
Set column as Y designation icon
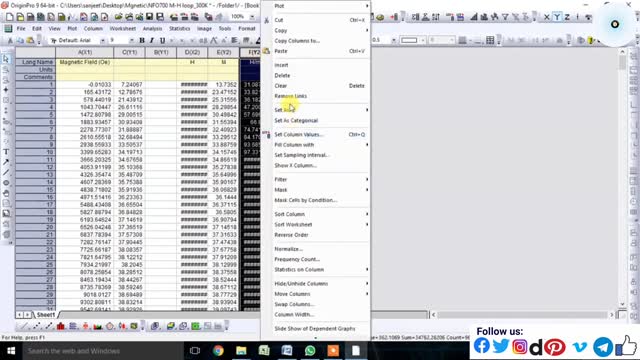[557, 17]
